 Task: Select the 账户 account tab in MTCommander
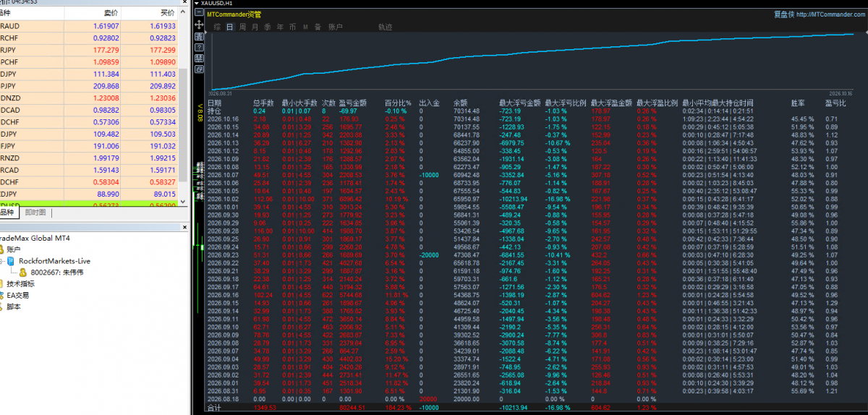pos(336,27)
